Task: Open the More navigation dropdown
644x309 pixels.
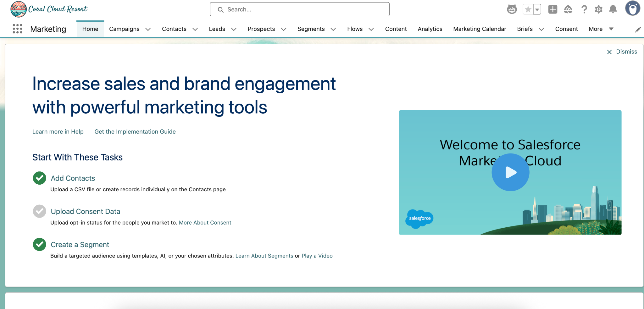Action: coord(601,29)
